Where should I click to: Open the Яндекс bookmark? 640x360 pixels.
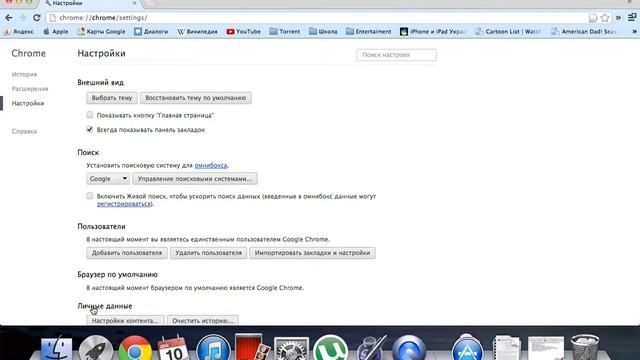click(x=19, y=31)
